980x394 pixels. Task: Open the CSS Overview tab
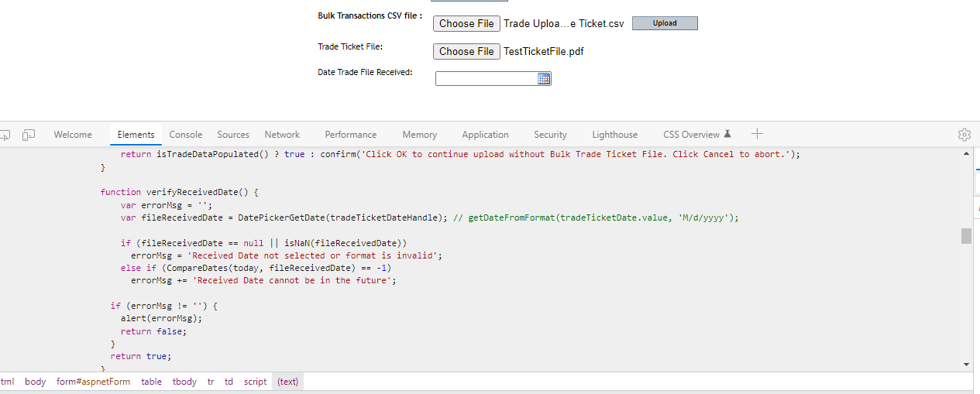click(x=691, y=135)
